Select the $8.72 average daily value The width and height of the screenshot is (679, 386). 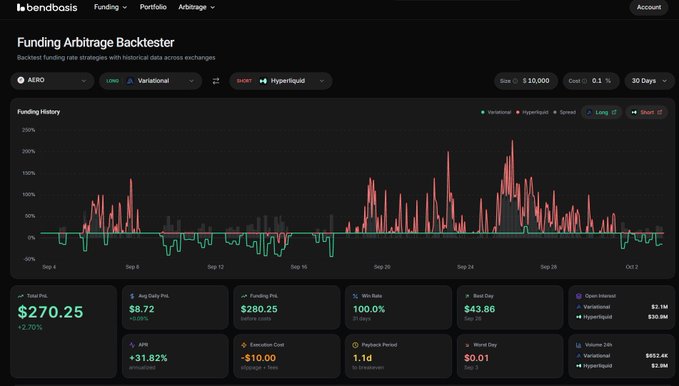point(142,309)
